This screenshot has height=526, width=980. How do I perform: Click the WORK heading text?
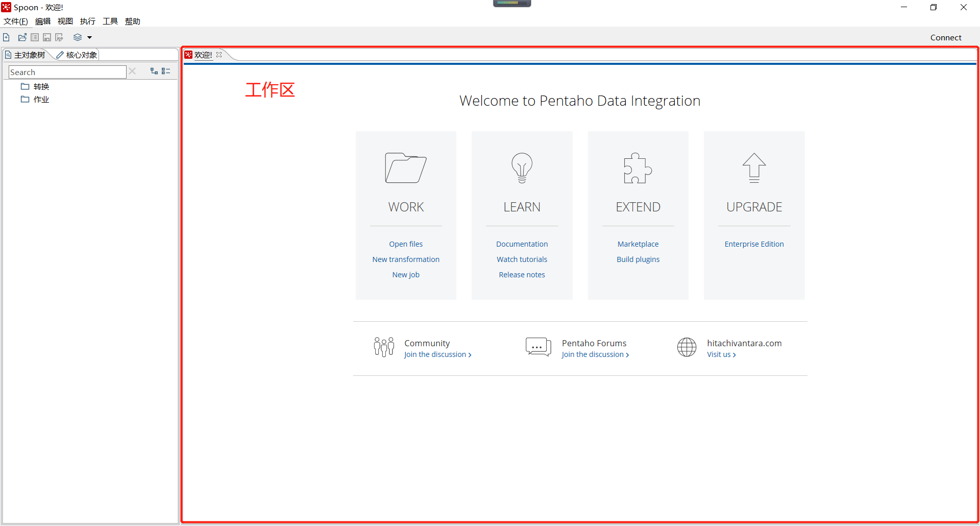tap(406, 207)
